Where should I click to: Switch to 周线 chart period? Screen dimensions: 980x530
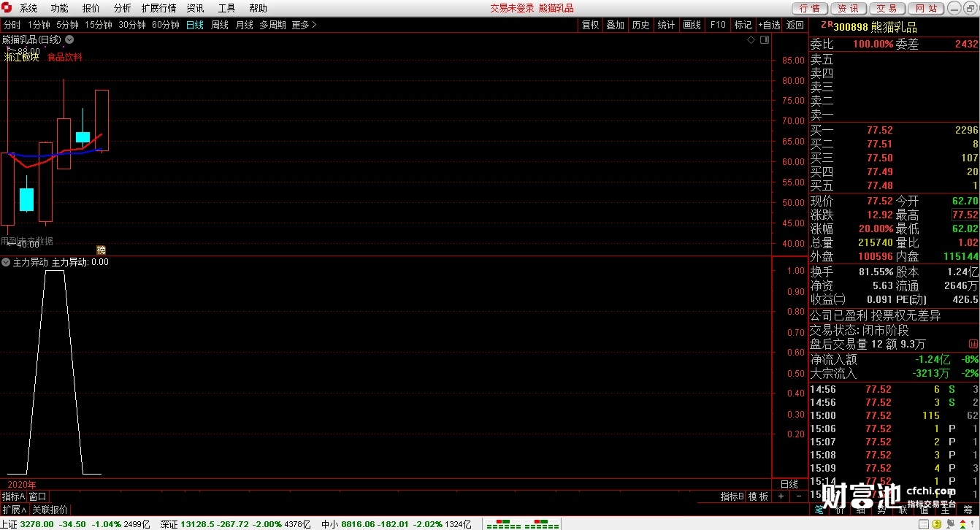pos(220,25)
